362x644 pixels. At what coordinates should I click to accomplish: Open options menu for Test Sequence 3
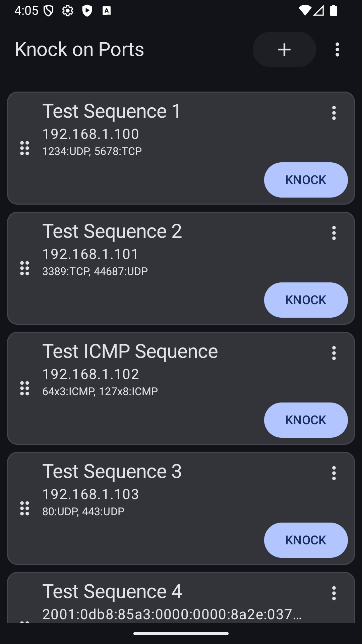[x=334, y=473]
